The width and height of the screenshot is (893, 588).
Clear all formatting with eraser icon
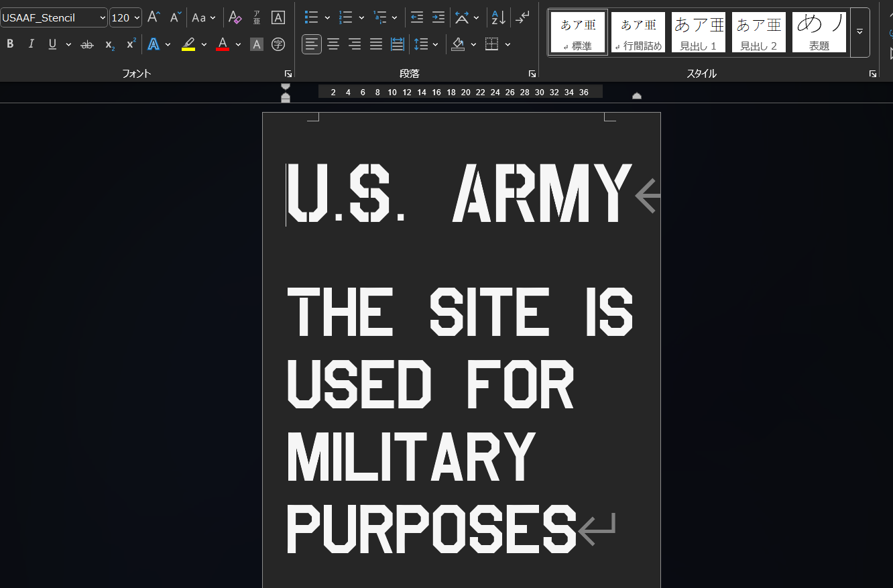[x=235, y=17]
